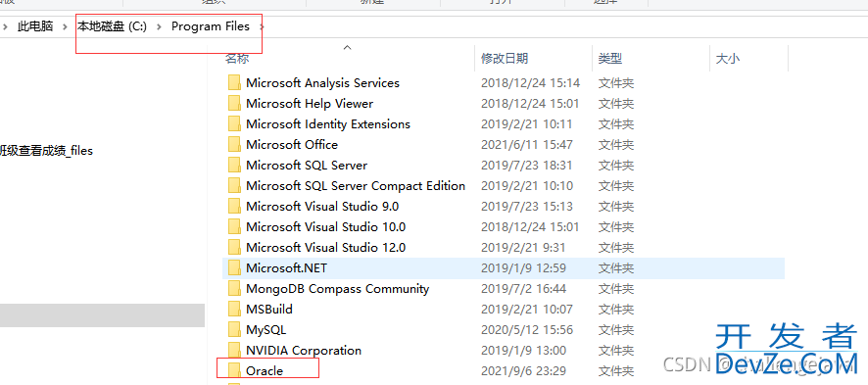This screenshot has height=385, width=868.
Task: Expand the chevron after 本地磁盘 (C:)
Action: point(160,26)
